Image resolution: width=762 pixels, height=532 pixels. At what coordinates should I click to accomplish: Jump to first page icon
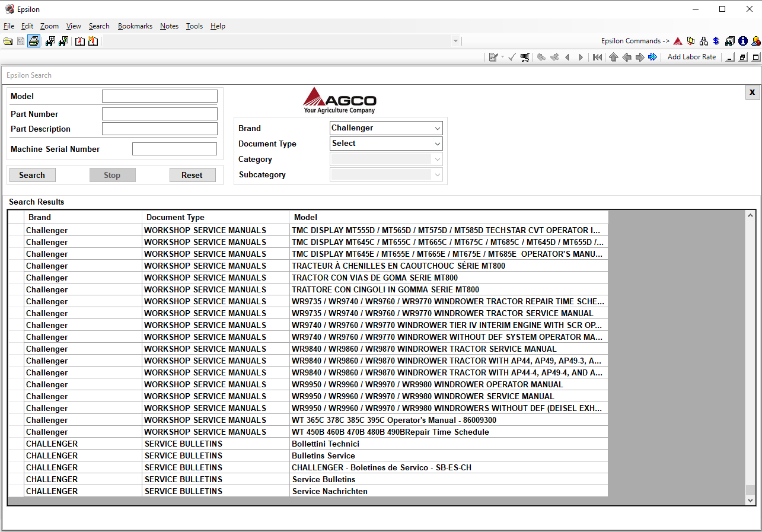tap(597, 57)
